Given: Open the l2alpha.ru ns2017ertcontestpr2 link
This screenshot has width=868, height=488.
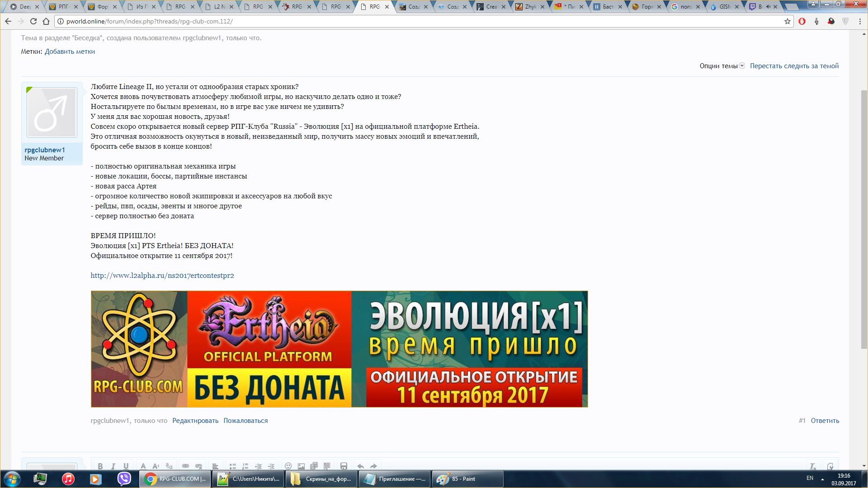Looking at the screenshot, I should click(162, 275).
